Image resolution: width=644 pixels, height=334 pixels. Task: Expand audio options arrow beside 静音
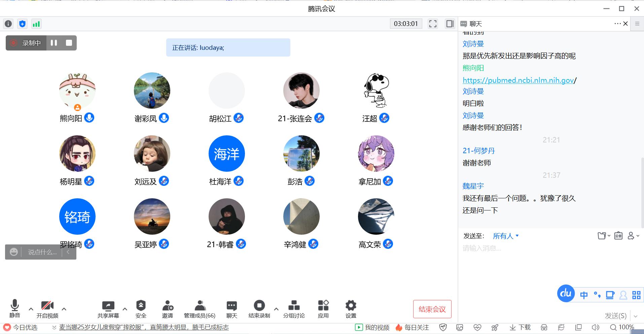tap(31, 309)
